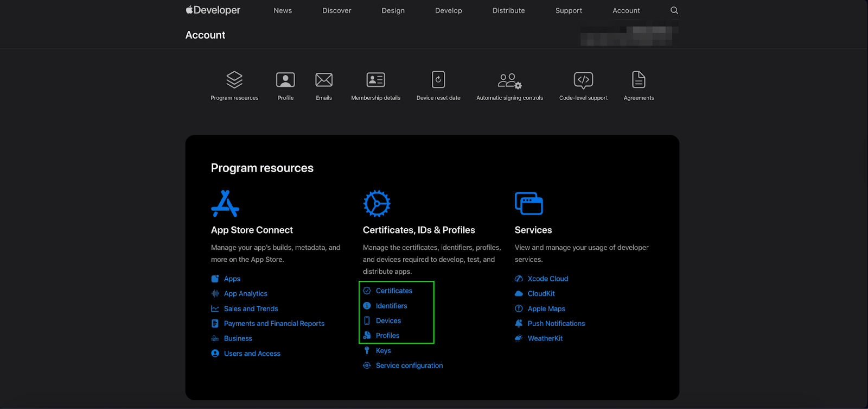The image size is (868, 409).
Task: Click the cloud icon beside CloudKit
Action: pos(519,293)
